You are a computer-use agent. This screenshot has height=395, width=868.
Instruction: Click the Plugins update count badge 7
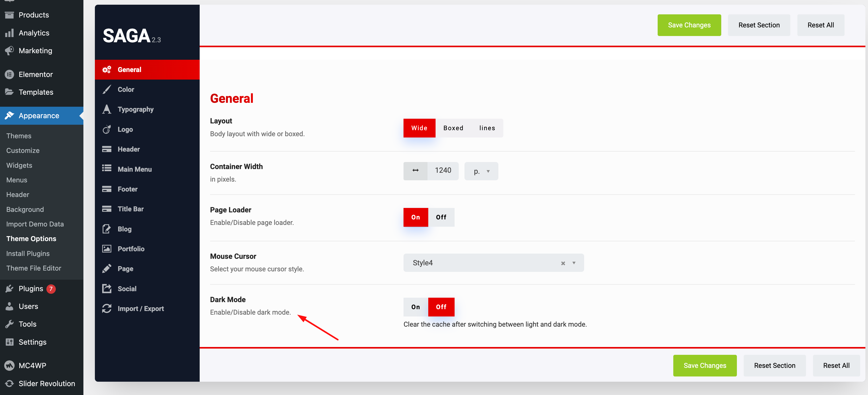pos(51,289)
